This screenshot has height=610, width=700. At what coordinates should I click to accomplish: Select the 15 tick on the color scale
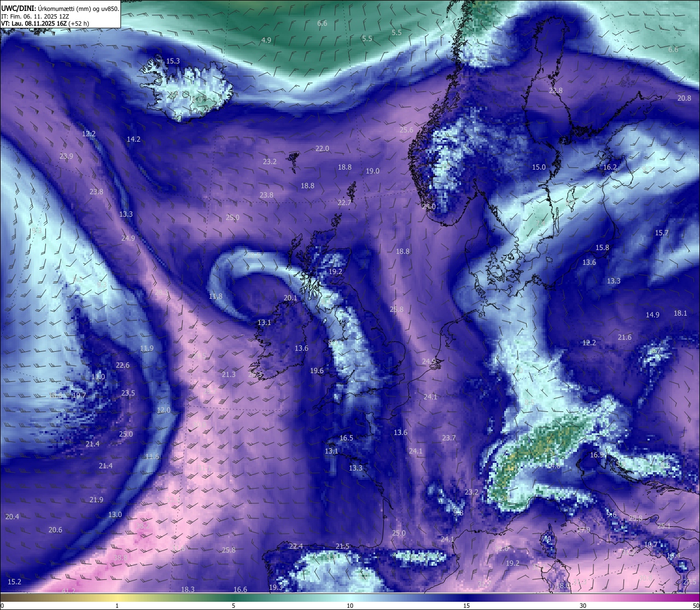point(466,606)
